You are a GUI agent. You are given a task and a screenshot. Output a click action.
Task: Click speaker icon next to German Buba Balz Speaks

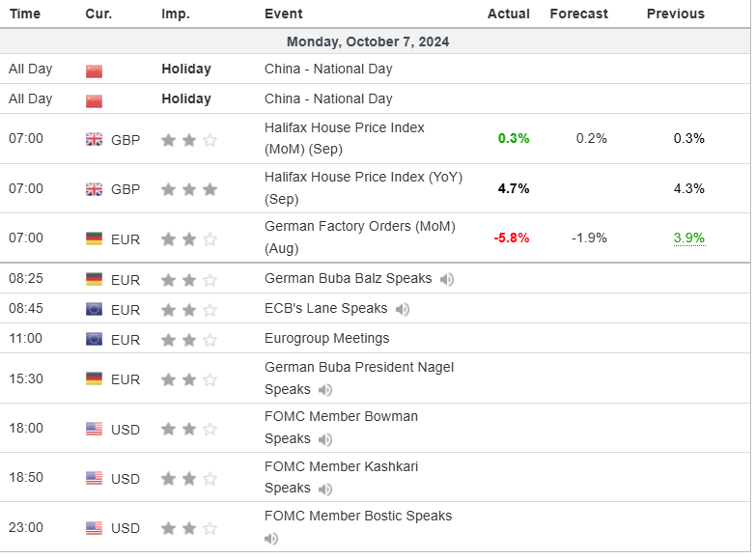coord(447,279)
